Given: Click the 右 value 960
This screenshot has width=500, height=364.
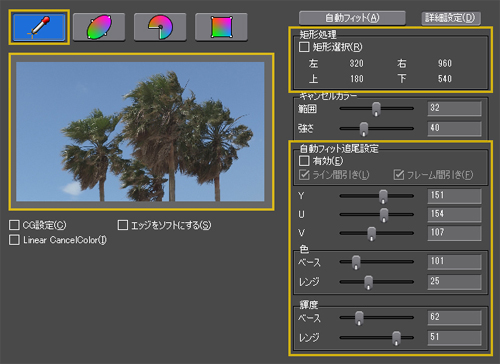Looking at the screenshot, I should click(445, 63).
